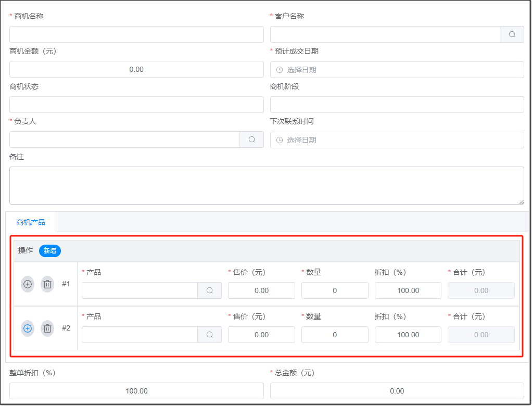Viewport: 532px width, 406px height.
Task: Click the search icon beside 客户名称 field
Action: [512, 34]
